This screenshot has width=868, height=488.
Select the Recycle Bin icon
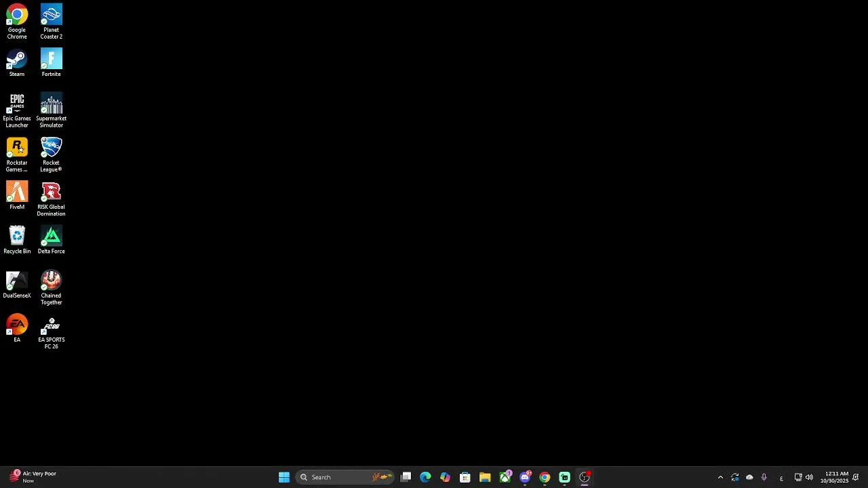coord(17,240)
